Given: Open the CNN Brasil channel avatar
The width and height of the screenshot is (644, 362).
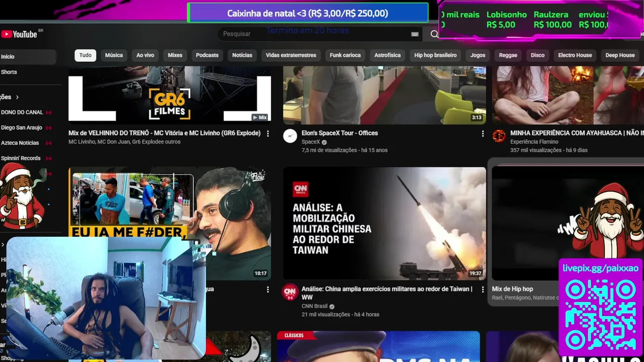Looking at the screenshot, I should 290,292.
